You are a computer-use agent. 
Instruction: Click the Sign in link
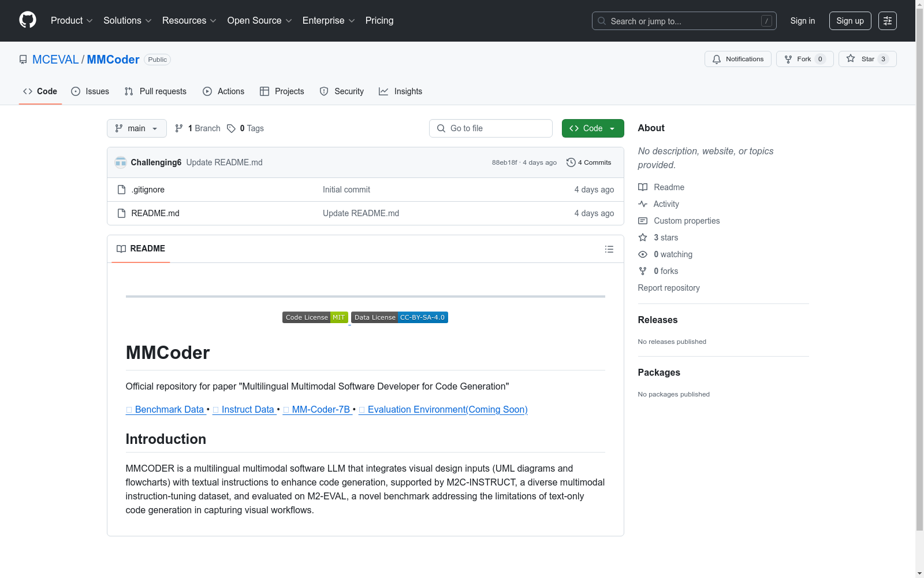[803, 21]
